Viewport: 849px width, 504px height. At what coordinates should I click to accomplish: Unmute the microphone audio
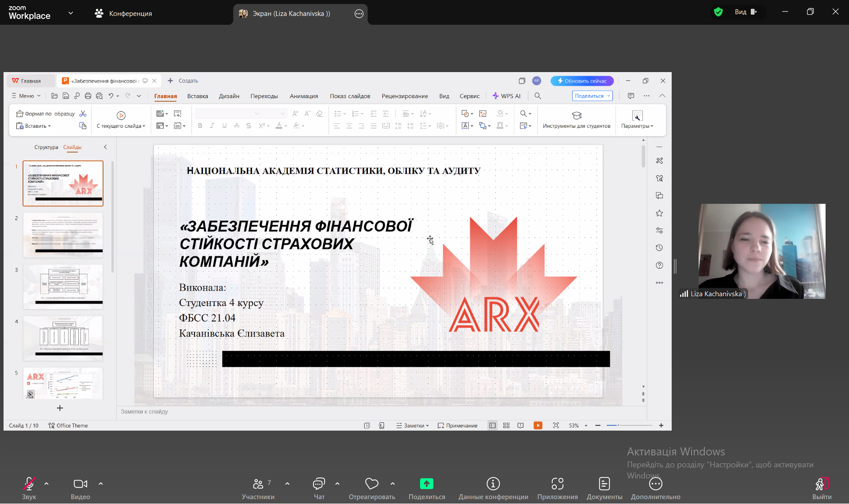coord(29,484)
